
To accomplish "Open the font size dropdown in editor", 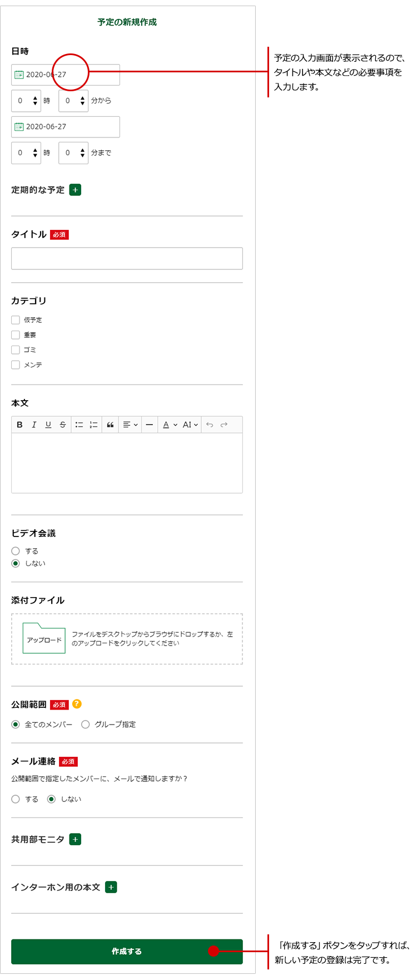I will pos(190,425).
